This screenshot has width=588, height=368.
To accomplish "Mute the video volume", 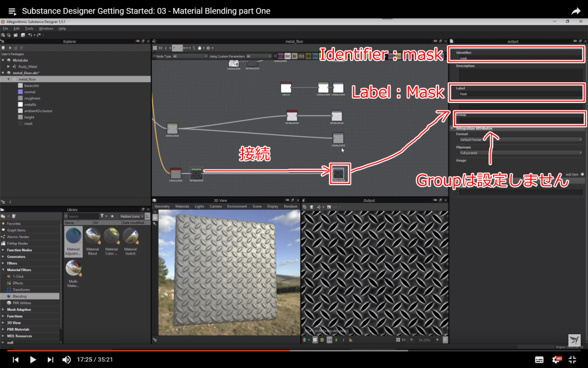I will pos(66,360).
